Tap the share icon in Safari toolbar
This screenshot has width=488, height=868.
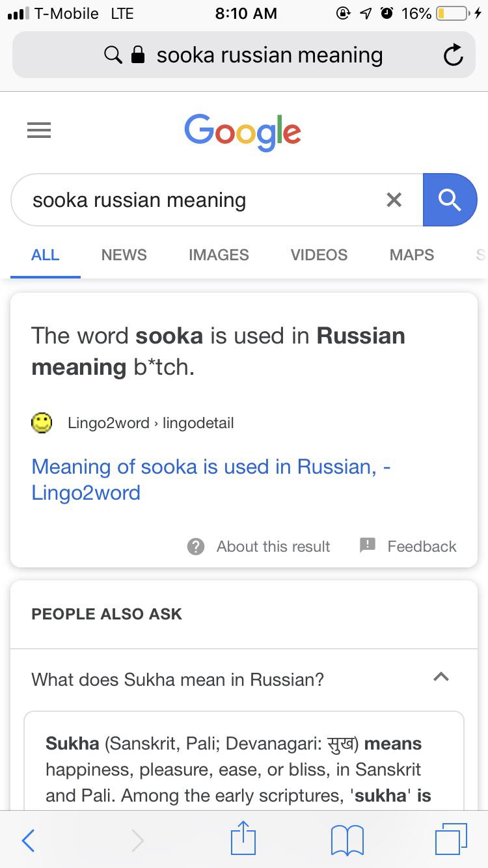click(243, 839)
